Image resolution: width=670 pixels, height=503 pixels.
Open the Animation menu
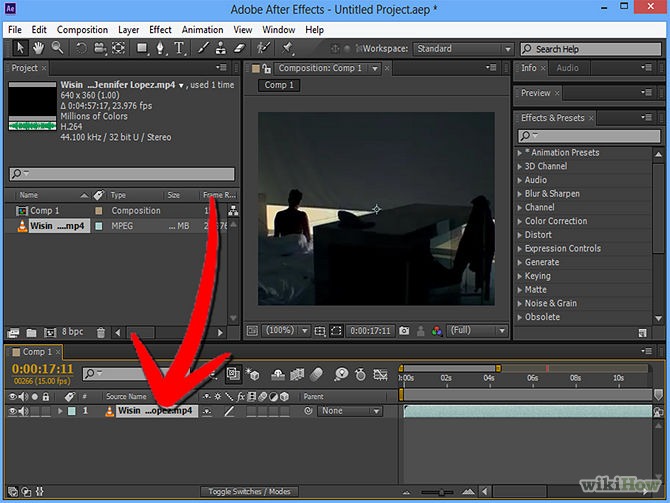202,30
